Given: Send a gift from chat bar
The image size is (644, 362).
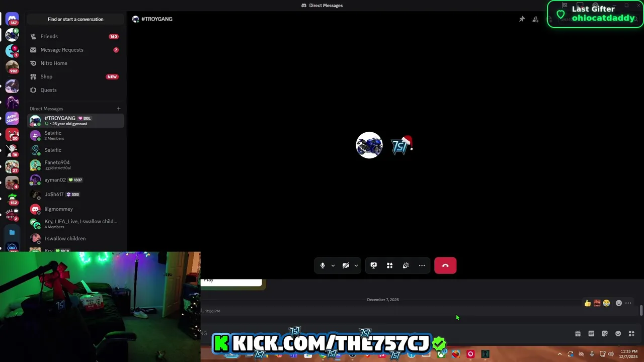Looking at the screenshot, I should tap(578, 333).
